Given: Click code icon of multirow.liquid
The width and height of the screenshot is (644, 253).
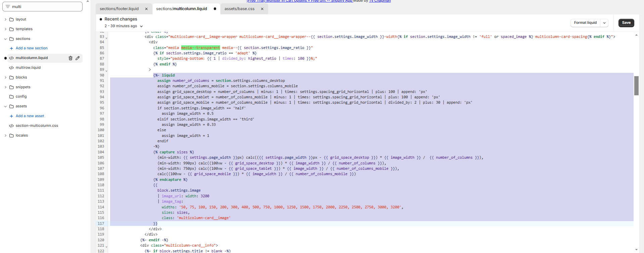Looking at the screenshot, I should pyautogui.click(x=11, y=68).
